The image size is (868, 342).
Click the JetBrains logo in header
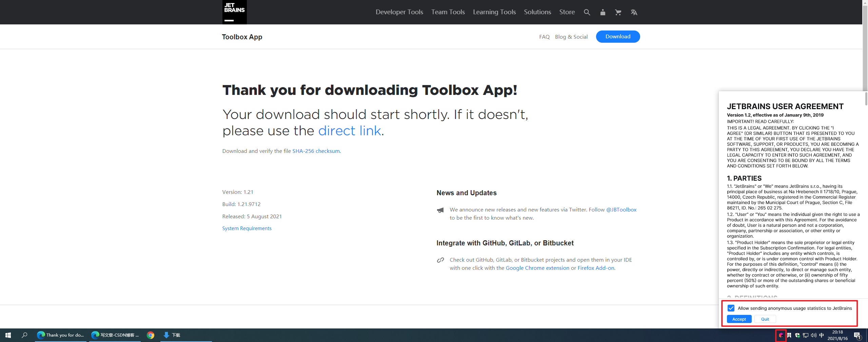(x=234, y=12)
